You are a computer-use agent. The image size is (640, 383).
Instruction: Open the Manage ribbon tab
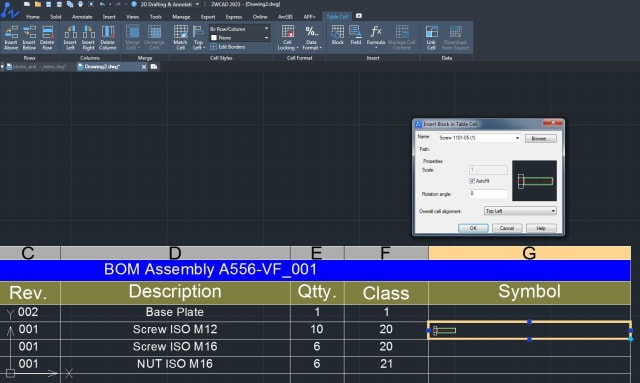[181, 17]
